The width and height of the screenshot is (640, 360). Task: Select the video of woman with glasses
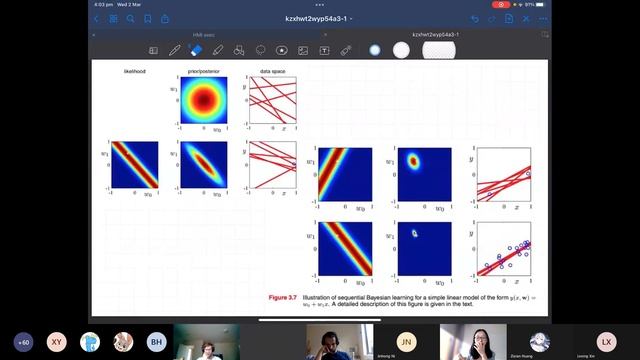[473, 342]
